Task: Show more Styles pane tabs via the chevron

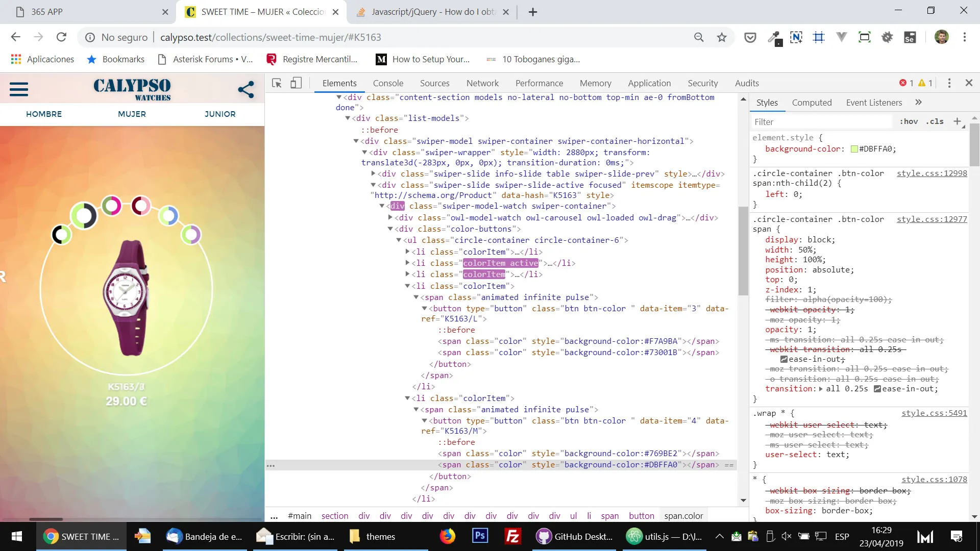Action: point(918,103)
